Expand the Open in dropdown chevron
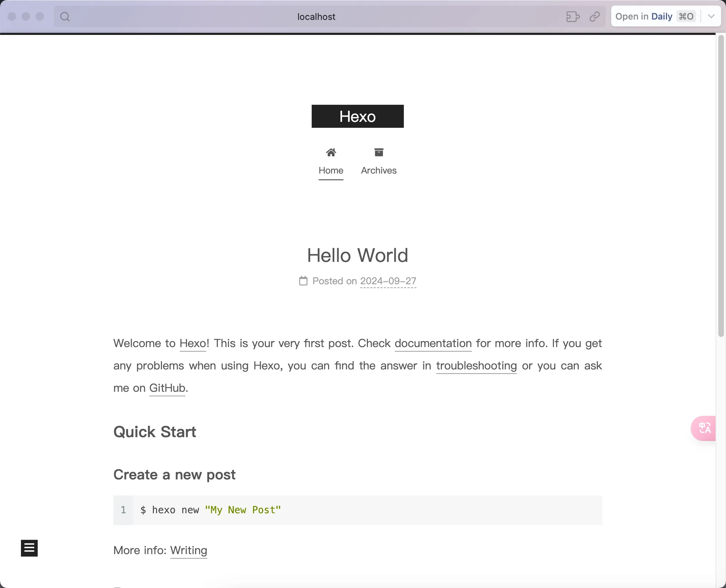The image size is (726, 588). coord(711,16)
